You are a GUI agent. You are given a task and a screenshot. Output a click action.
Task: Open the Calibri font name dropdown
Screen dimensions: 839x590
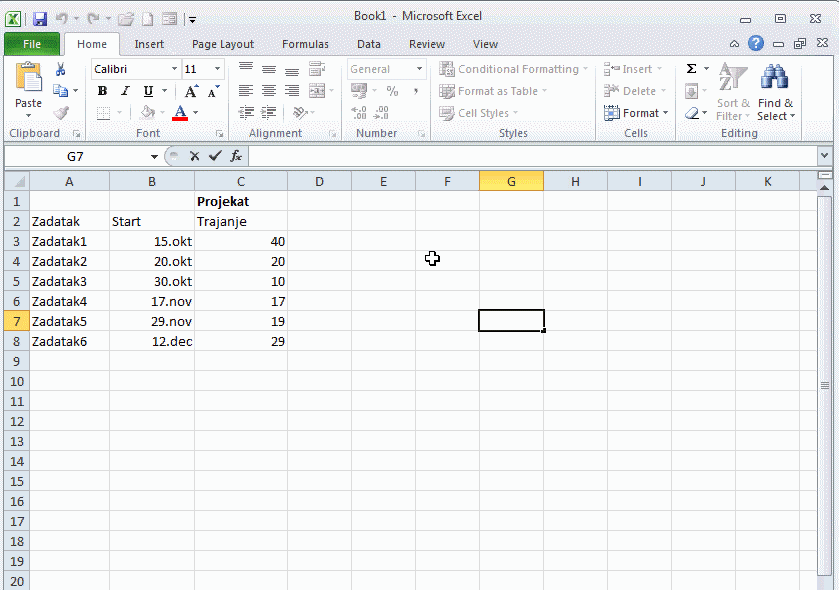tap(174, 69)
